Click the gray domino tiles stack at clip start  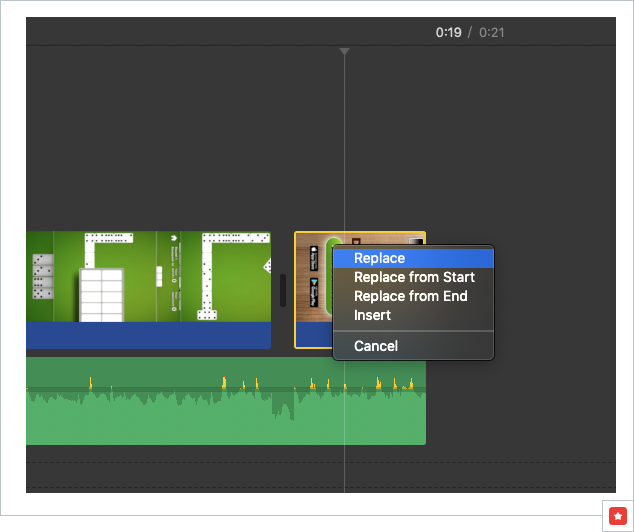[43, 276]
